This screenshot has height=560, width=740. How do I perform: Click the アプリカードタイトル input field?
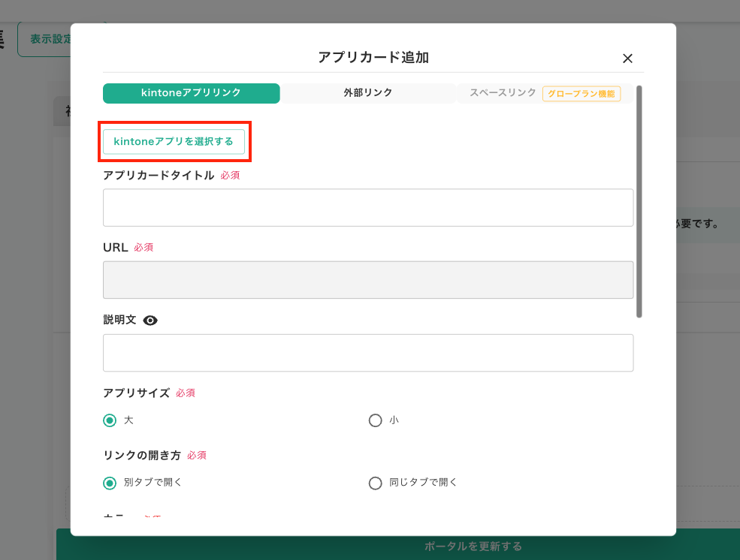pyautogui.click(x=368, y=207)
